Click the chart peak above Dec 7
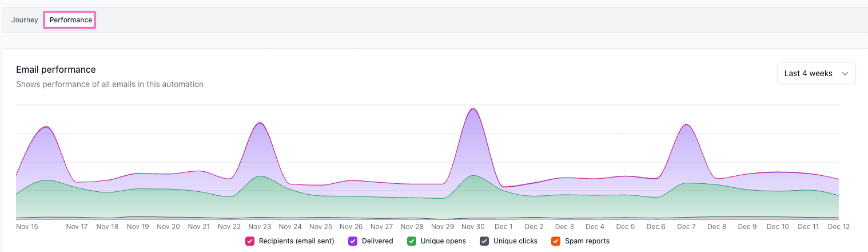Screen dimensions: 868x252 [x=686, y=125]
